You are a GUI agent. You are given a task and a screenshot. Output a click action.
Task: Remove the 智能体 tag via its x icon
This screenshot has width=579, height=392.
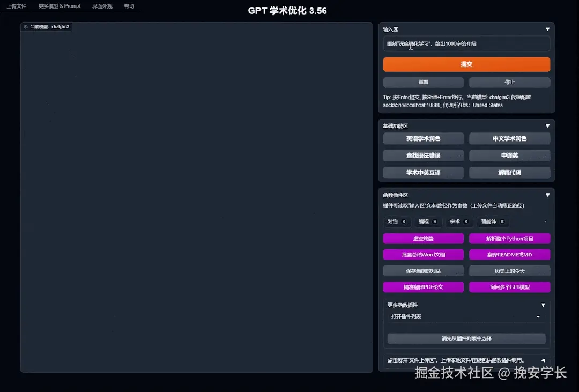click(x=502, y=221)
